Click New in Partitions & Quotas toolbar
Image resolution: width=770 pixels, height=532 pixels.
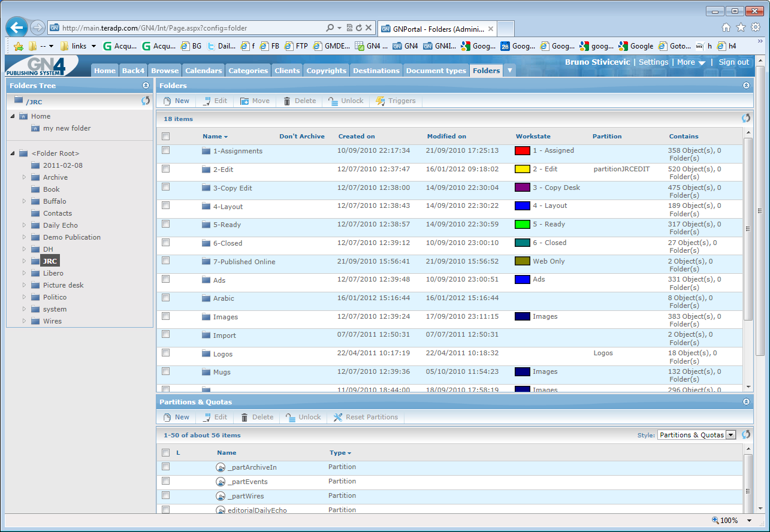(176, 417)
